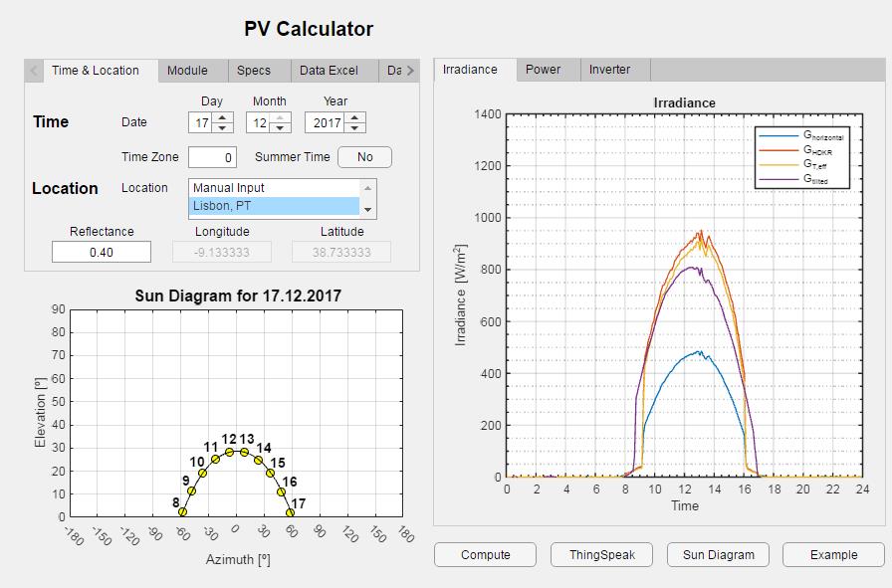The height and width of the screenshot is (588, 892).
Task: Open the Data Excel tab
Action: coord(329,71)
